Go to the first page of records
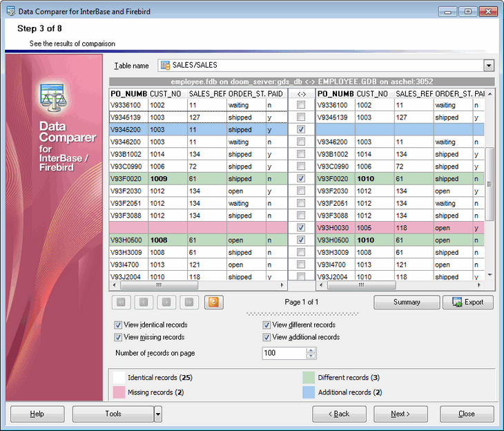 [x=121, y=302]
